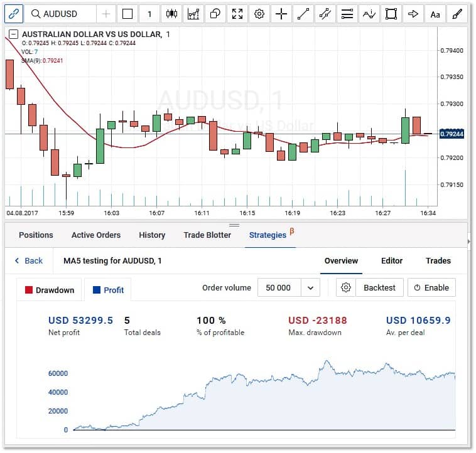This screenshot has width=476, height=453.
Task: Switch to the Trade Blotter tab
Action: (x=207, y=235)
